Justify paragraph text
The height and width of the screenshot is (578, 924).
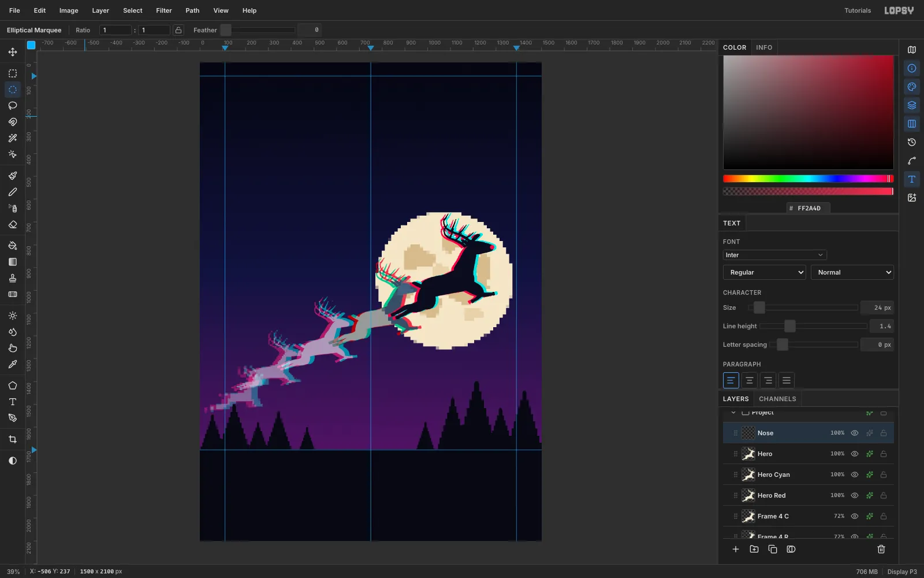pyautogui.click(x=786, y=380)
